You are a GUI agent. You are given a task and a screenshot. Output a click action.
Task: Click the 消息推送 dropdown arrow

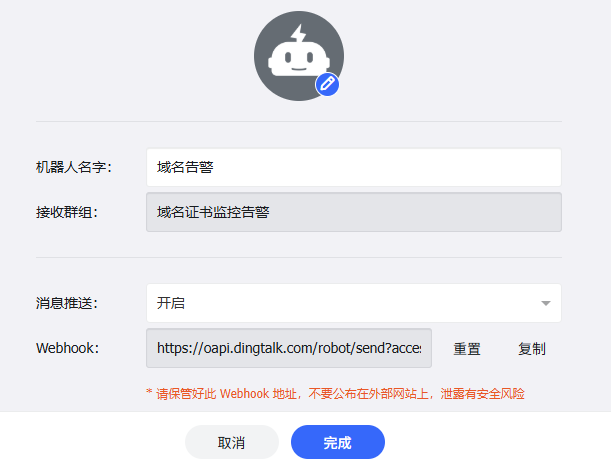point(545,303)
